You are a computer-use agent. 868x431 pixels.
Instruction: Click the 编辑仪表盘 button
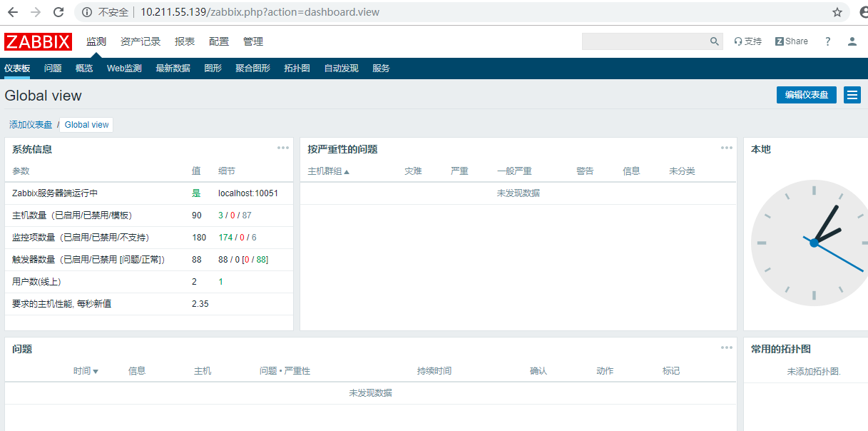[806, 95]
